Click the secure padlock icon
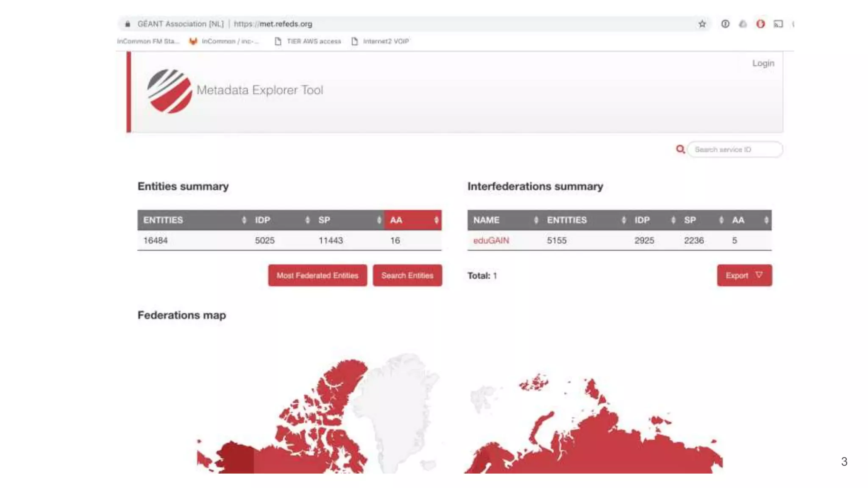 point(128,24)
